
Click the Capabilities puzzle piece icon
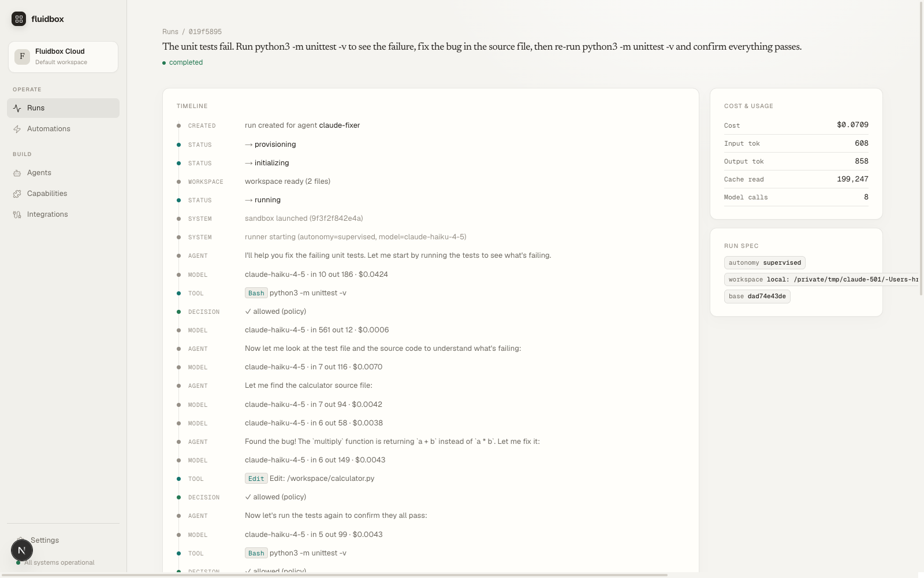(17, 194)
